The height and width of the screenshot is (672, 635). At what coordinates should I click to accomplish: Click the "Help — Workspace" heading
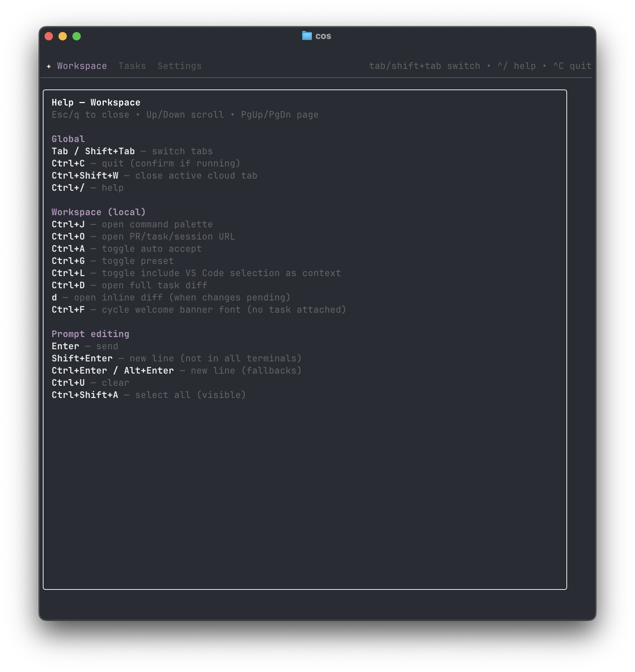point(96,102)
